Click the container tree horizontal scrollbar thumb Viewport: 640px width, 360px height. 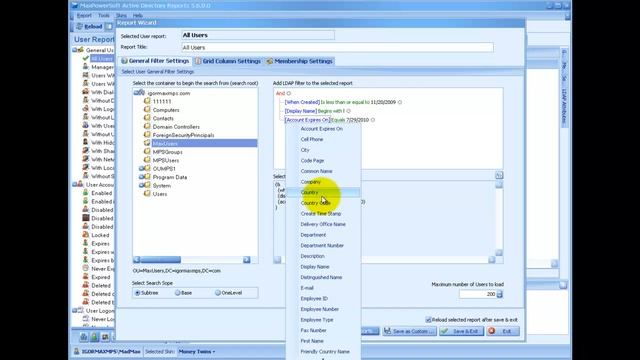click(x=160, y=260)
